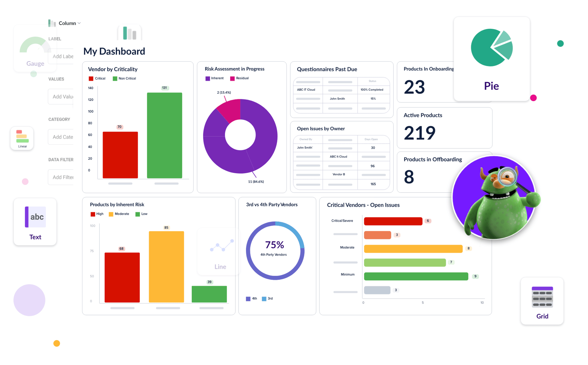This screenshot has width=588, height=365.
Task: Click the Add Label input field
Action: (x=64, y=56)
